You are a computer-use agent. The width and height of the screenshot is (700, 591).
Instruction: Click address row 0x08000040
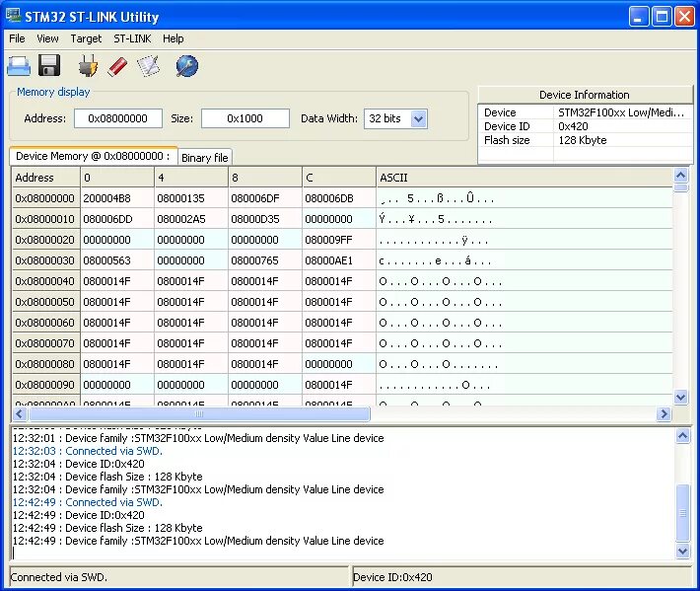44,281
